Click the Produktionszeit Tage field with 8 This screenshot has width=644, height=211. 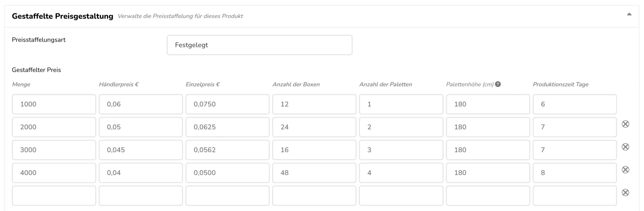575,173
